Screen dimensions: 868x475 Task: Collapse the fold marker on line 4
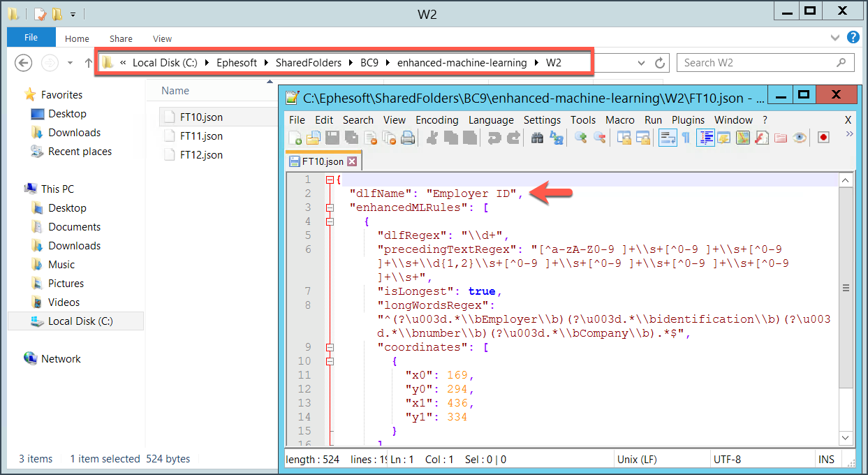pyautogui.click(x=330, y=221)
